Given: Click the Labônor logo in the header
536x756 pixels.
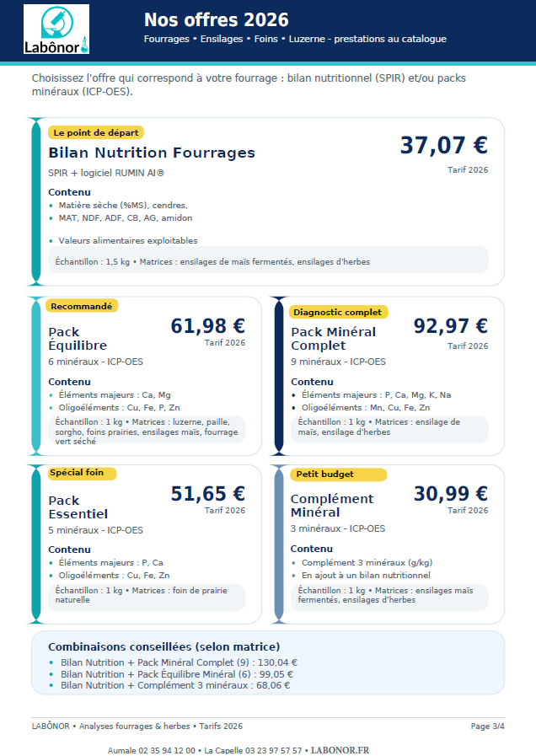Looking at the screenshot, I should [x=56, y=30].
